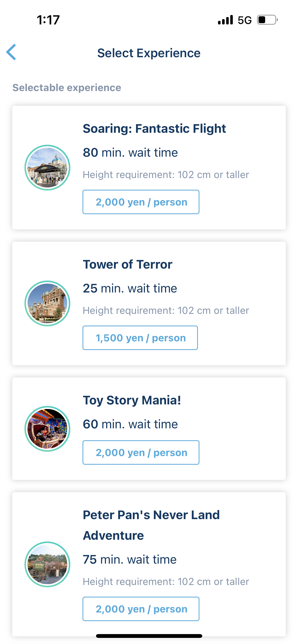This screenshot has width=298, height=644.
Task: Select Toy Story Mania 2,000 yen button
Action: pos(141,453)
